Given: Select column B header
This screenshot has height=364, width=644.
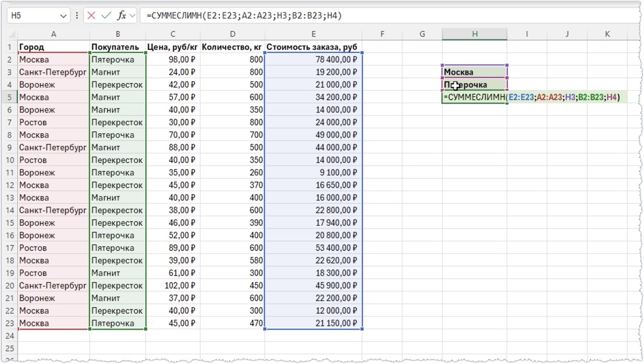Looking at the screenshot, I should point(118,34).
